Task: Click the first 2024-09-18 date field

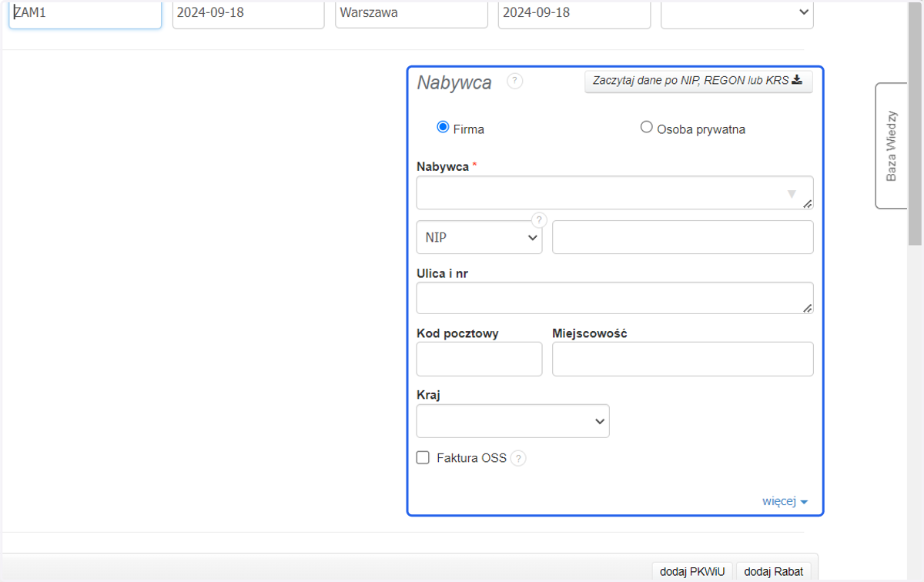Action: click(248, 13)
